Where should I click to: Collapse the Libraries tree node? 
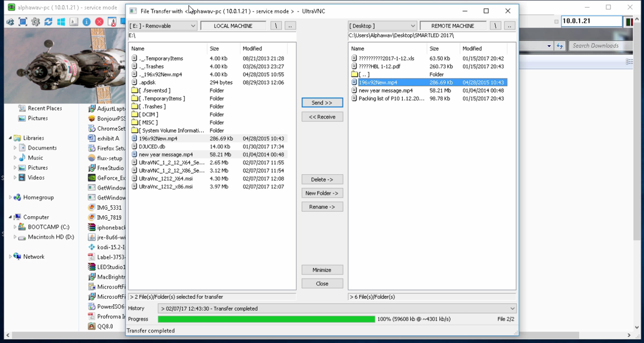(x=10, y=138)
